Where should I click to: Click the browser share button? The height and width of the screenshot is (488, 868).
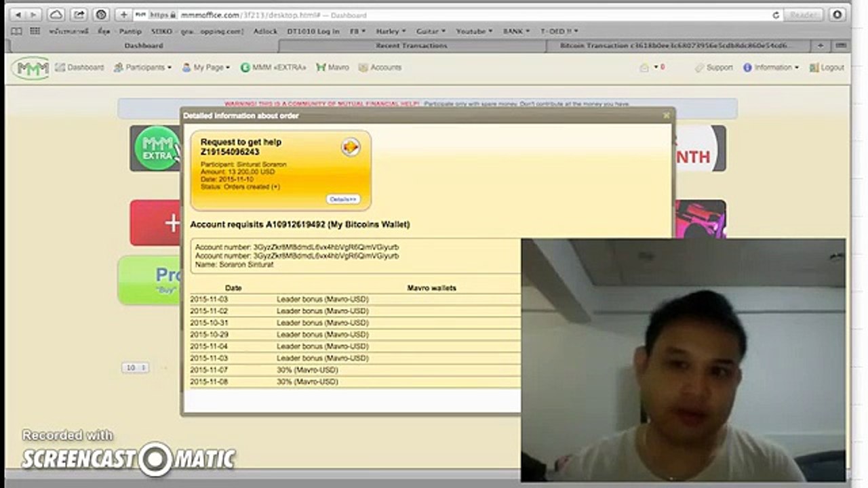(x=79, y=14)
